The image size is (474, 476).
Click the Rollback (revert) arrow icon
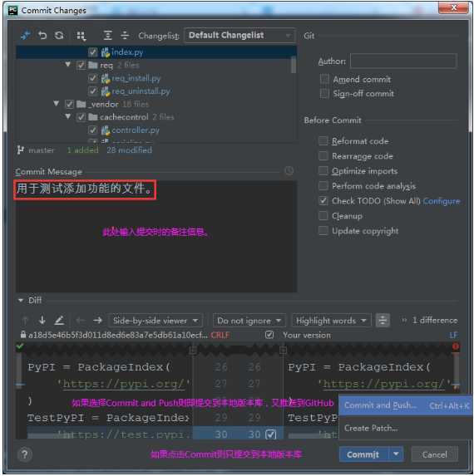click(42, 36)
